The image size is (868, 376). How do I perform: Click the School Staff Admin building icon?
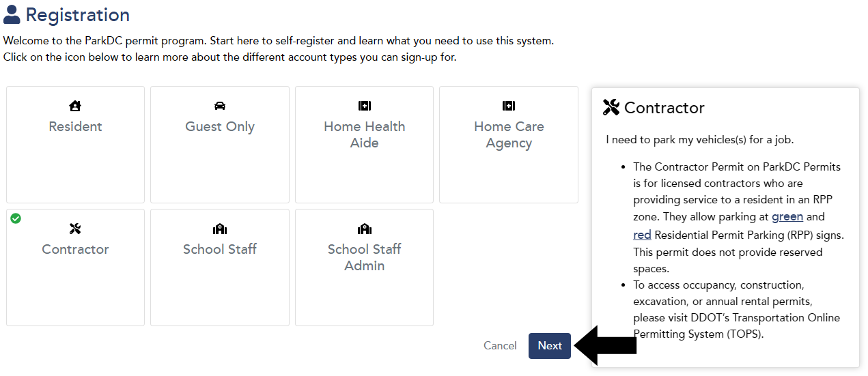(x=364, y=229)
